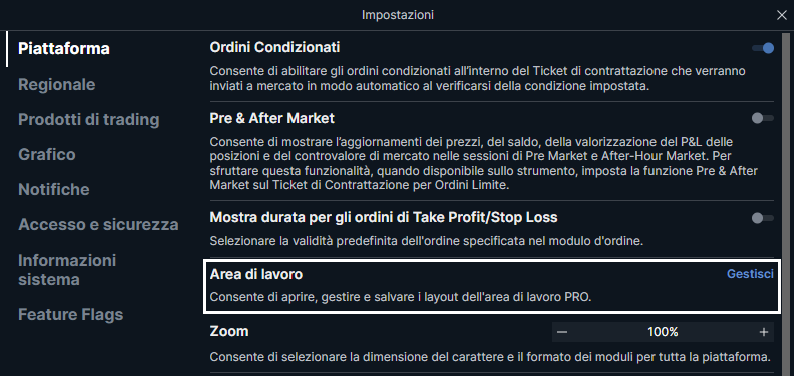
Task: Click the 100% zoom value field
Action: (662, 332)
